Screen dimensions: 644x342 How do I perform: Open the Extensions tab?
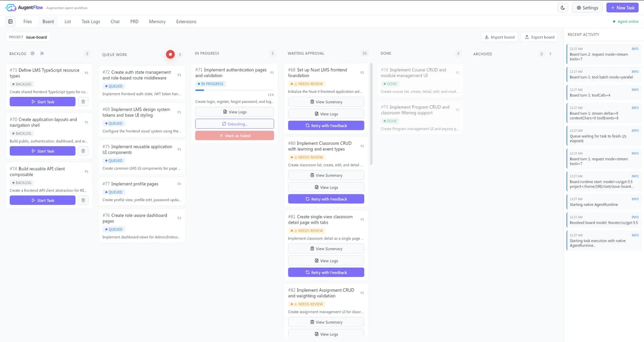[186, 22]
